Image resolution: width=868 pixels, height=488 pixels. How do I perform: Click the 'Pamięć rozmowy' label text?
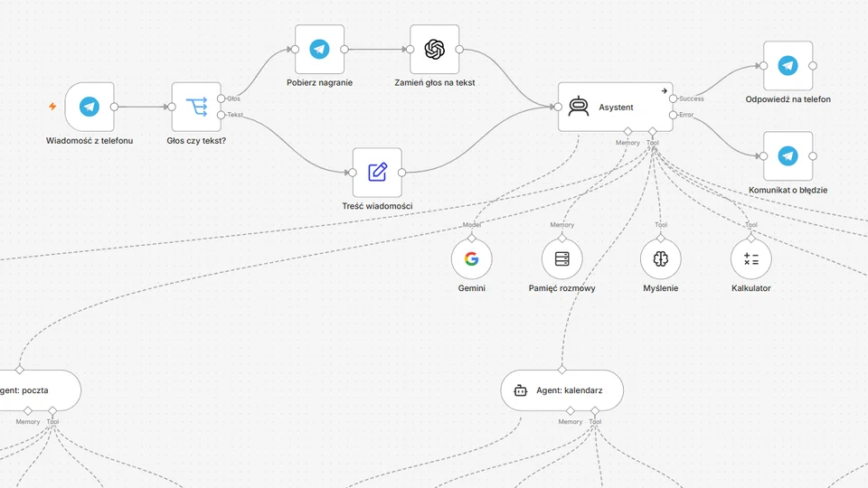point(561,288)
